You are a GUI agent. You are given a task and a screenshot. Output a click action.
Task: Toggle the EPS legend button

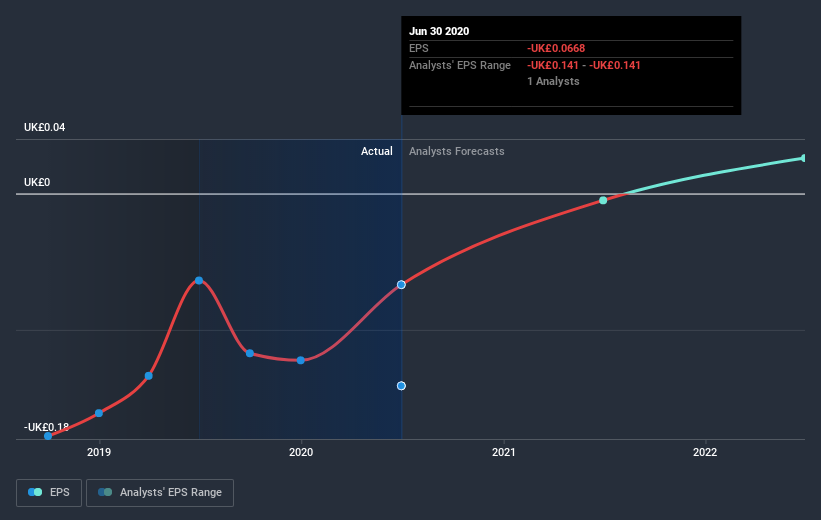tap(49, 493)
